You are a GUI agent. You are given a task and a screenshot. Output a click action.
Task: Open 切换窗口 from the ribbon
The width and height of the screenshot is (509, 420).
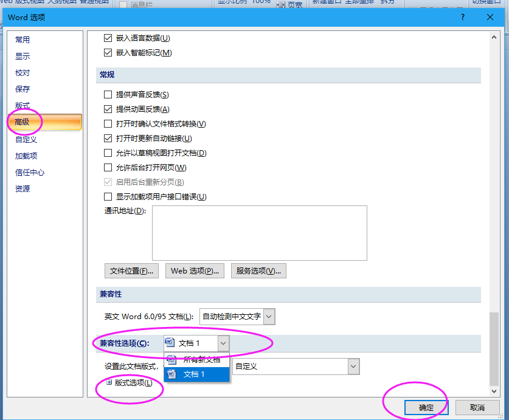click(x=486, y=2)
